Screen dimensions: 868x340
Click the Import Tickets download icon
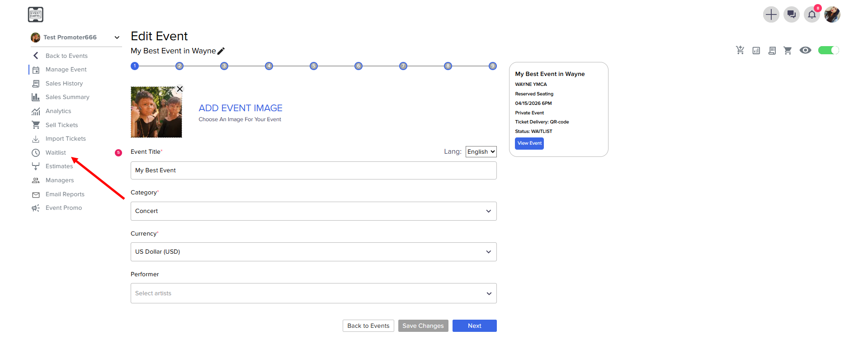[x=36, y=139]
